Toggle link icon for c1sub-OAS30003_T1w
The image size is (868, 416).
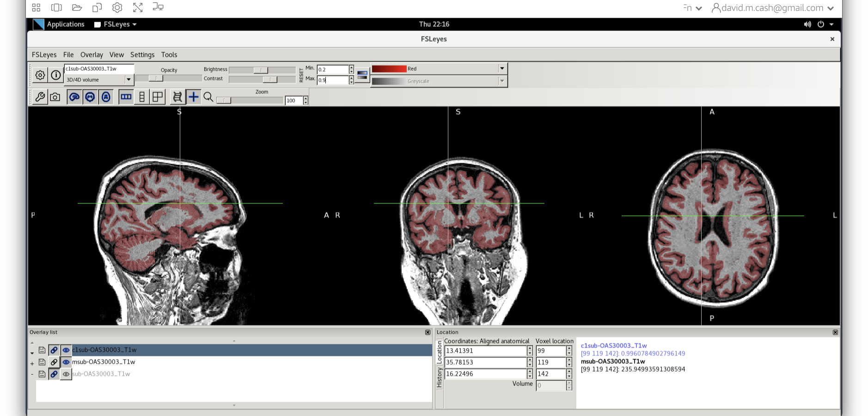point(54,350)
